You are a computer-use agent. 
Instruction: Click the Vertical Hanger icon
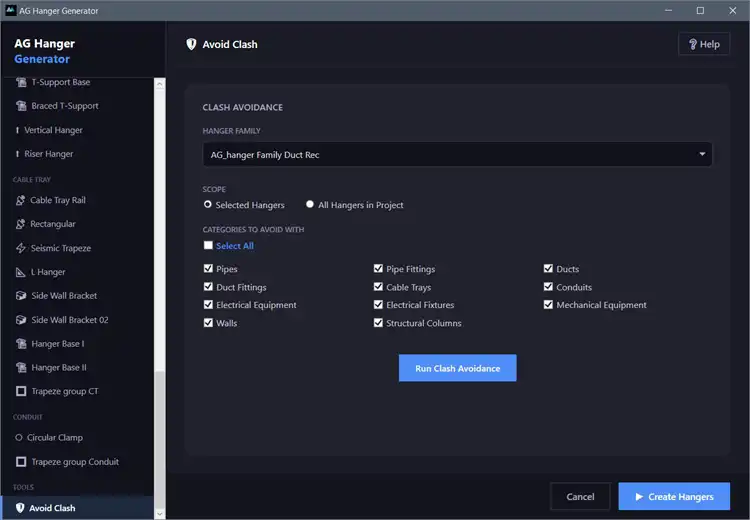pos(17,130)
